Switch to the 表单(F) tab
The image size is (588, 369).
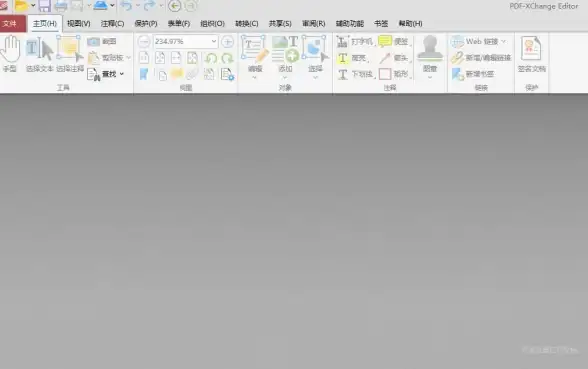point(179,24)
